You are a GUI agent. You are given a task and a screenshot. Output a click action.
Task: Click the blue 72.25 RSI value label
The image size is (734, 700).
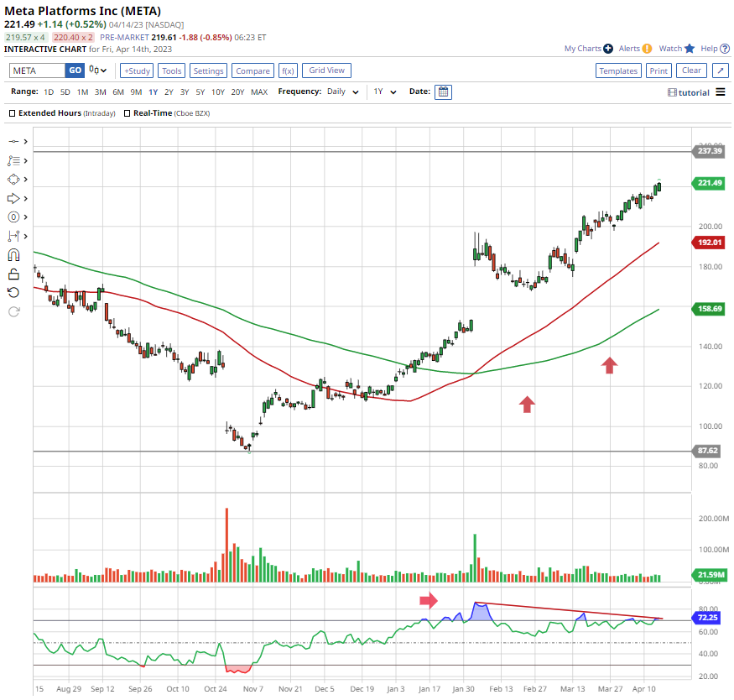pyautogui.click(x=706, y=618)
